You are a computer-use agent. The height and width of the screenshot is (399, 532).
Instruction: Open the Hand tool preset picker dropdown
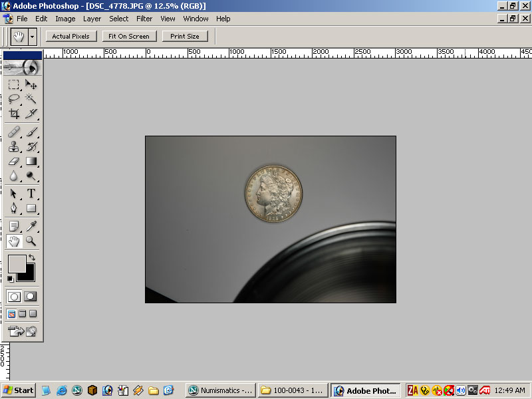click(32, 37)
